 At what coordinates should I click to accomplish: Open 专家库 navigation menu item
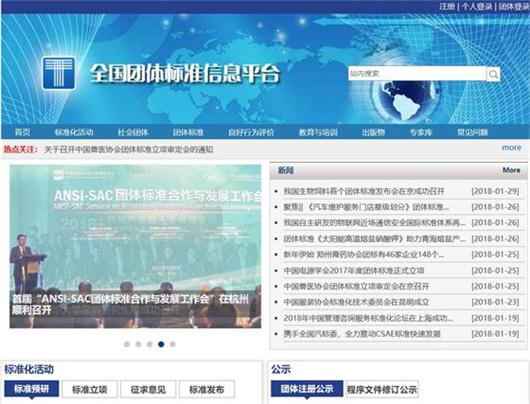pos(421,132)
